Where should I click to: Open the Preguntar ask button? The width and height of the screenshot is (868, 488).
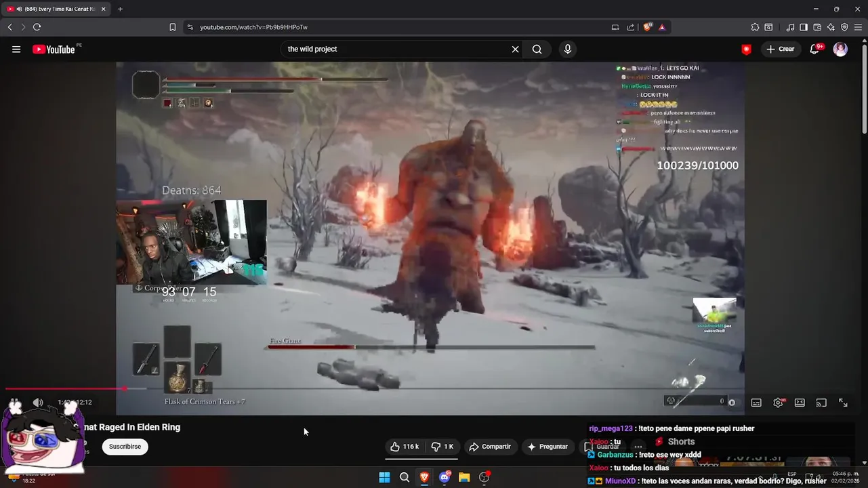click(547, 447)
